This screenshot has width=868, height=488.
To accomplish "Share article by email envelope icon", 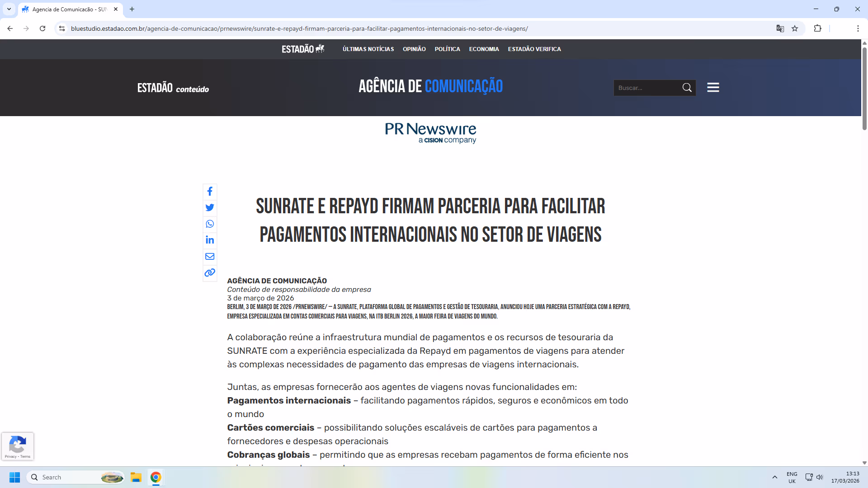I will (x=210, y=257).
